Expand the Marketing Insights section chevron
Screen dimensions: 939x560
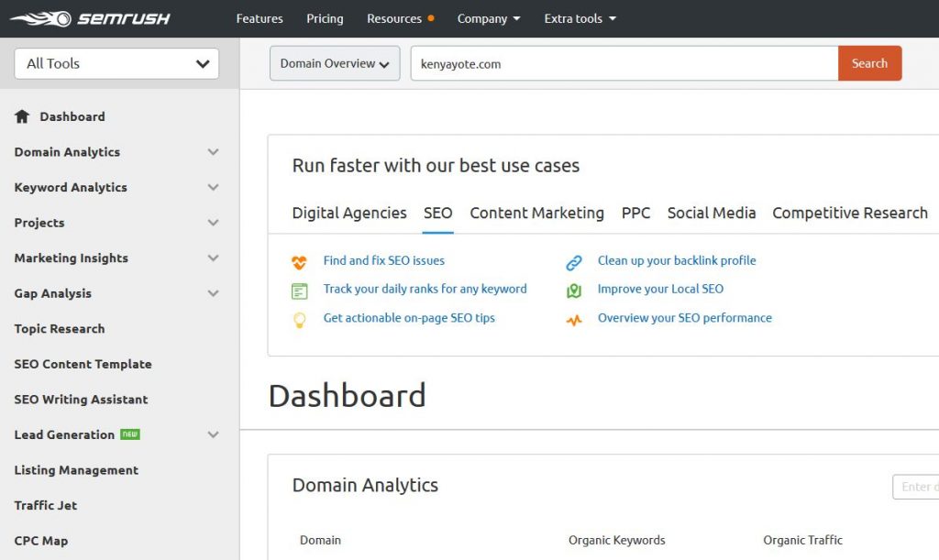pos(213,258)
